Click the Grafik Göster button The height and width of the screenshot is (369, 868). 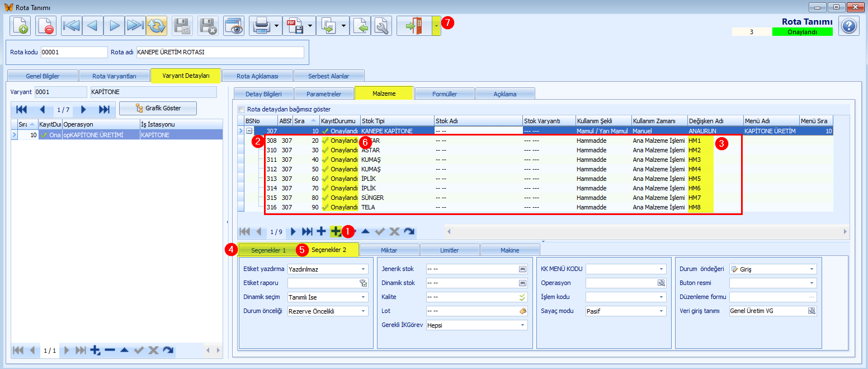pos(158,108)
